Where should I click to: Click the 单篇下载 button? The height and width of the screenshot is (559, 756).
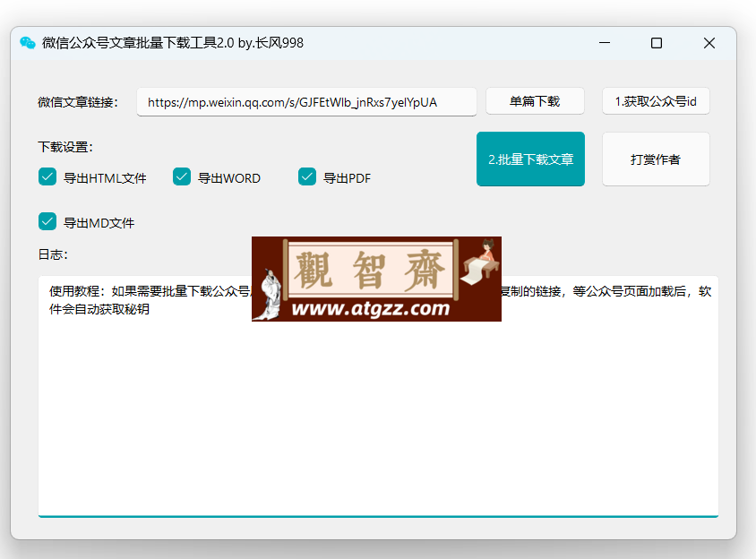pyautogui.click(x=535, y=101)
